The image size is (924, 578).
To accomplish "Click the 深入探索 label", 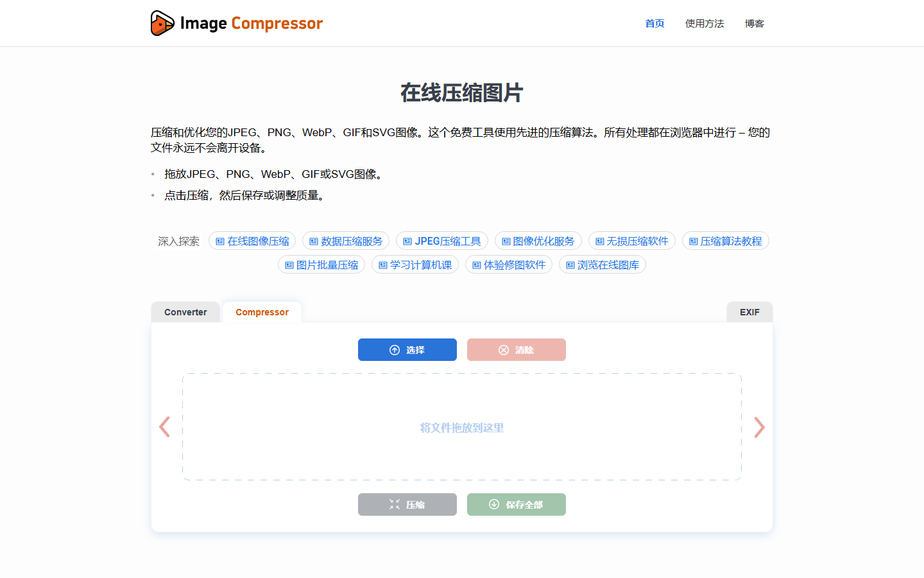I will (179, 241).
